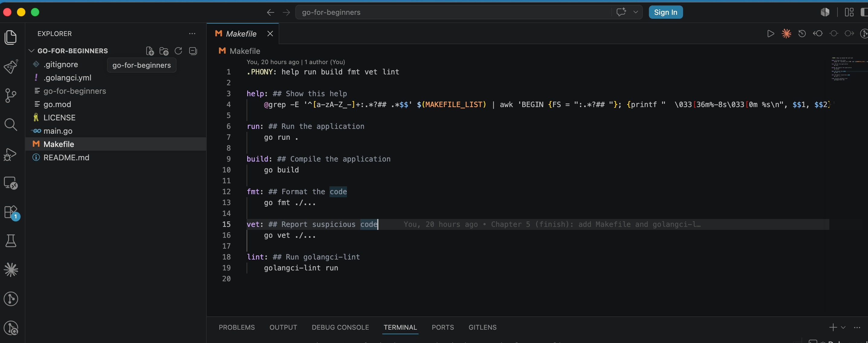Switch to the GITLENS panel tab
Viewport: 868px width, 343px height.
click(x=482, y=328)
